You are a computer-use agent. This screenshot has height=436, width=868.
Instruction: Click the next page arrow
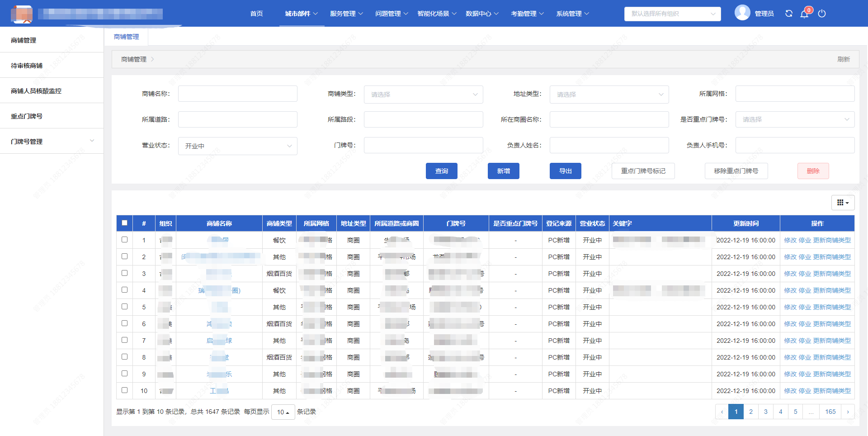[848, 412]
